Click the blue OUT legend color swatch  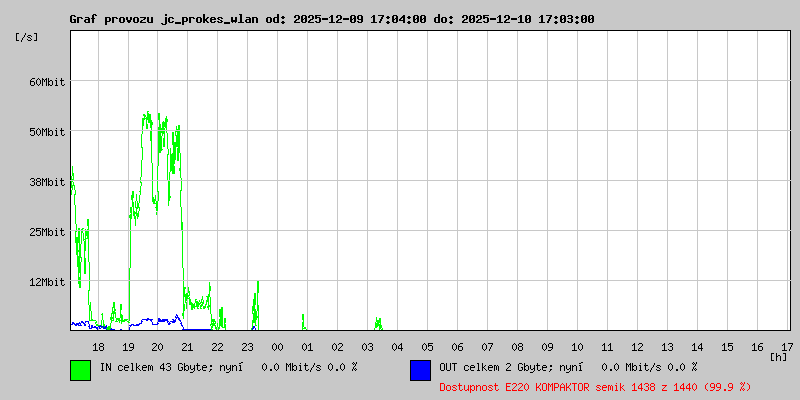(420, 370)
